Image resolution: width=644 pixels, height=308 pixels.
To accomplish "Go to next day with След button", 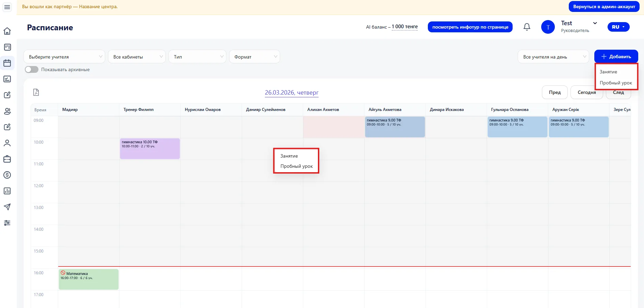I will [x=618, y=93].
